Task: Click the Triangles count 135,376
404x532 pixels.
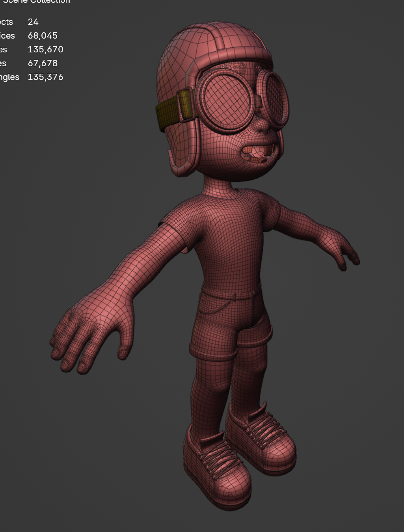Action: [45, 77]
